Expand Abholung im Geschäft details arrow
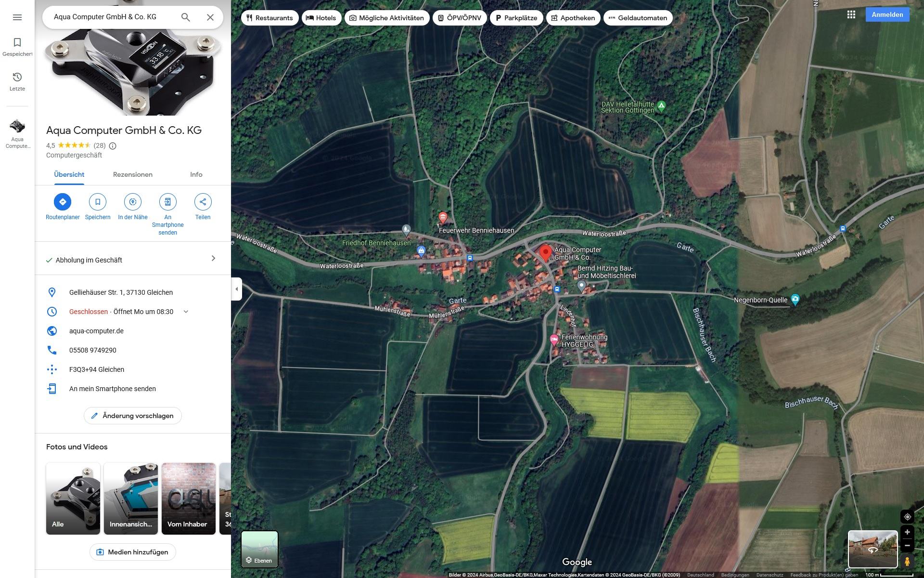The image size is (924, 578). pyautogui.click(x=214, y=259)
